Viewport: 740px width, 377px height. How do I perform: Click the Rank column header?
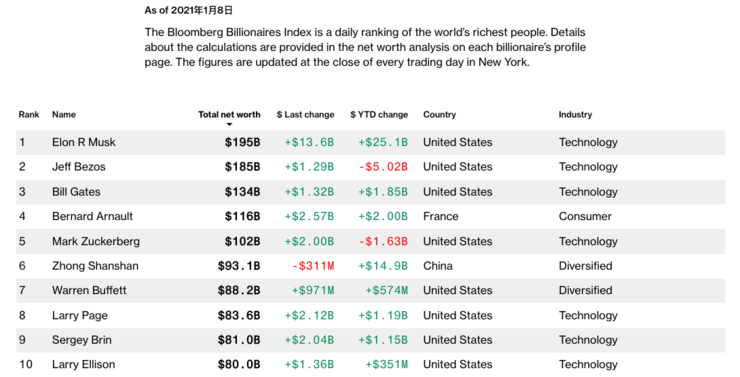pyautogui.click(x=29, y=115)
